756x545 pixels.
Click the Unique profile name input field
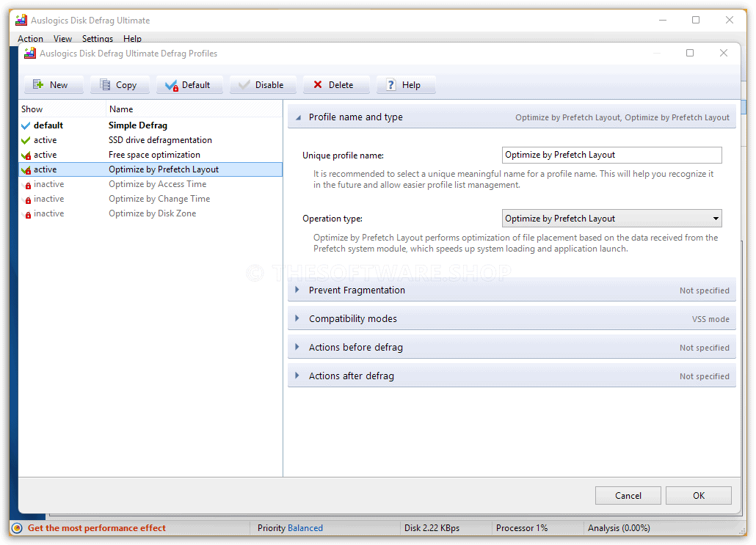pyautogui.click(x=611, y=155)
